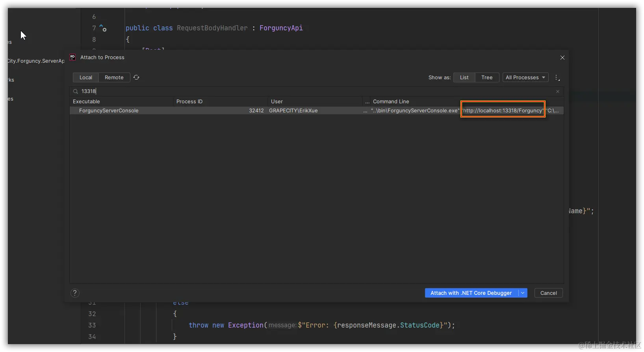The width and height of the screenshot is (644, 352).
Task: Click Attach with .NET Core Debugger
Action: coord(471,293)
